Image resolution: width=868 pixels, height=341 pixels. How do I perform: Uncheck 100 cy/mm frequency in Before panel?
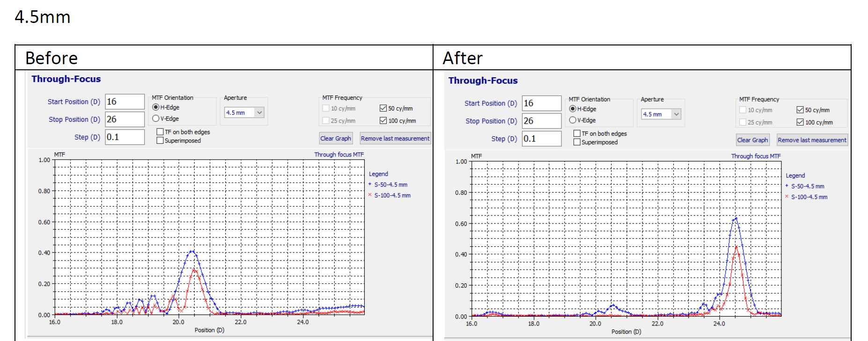[383, 121]
